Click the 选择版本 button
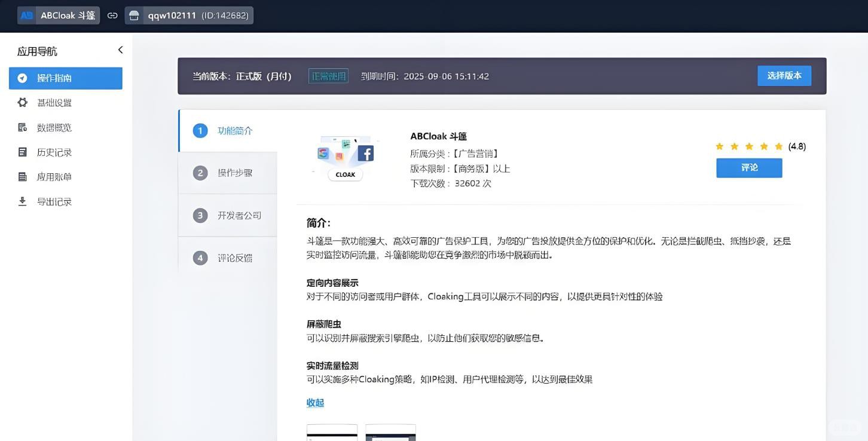868x441 pixels. pyautogui.click(x=784, y=76)
